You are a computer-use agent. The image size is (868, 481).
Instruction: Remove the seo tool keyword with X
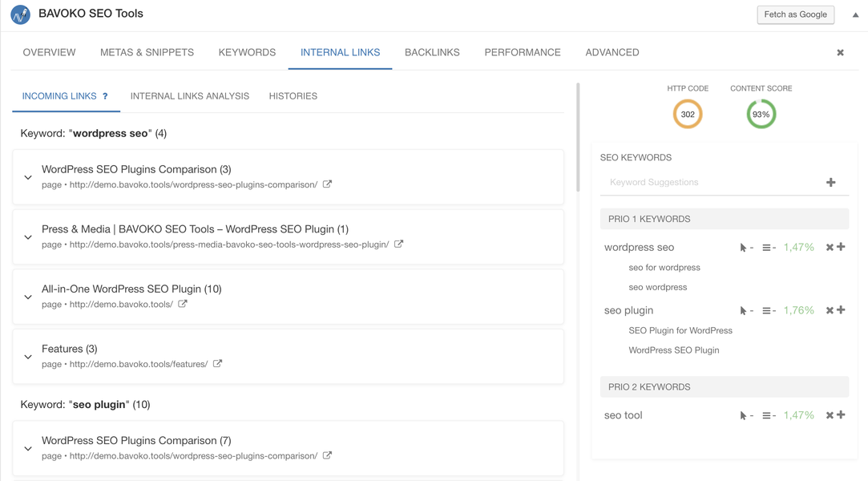point(830,415)
